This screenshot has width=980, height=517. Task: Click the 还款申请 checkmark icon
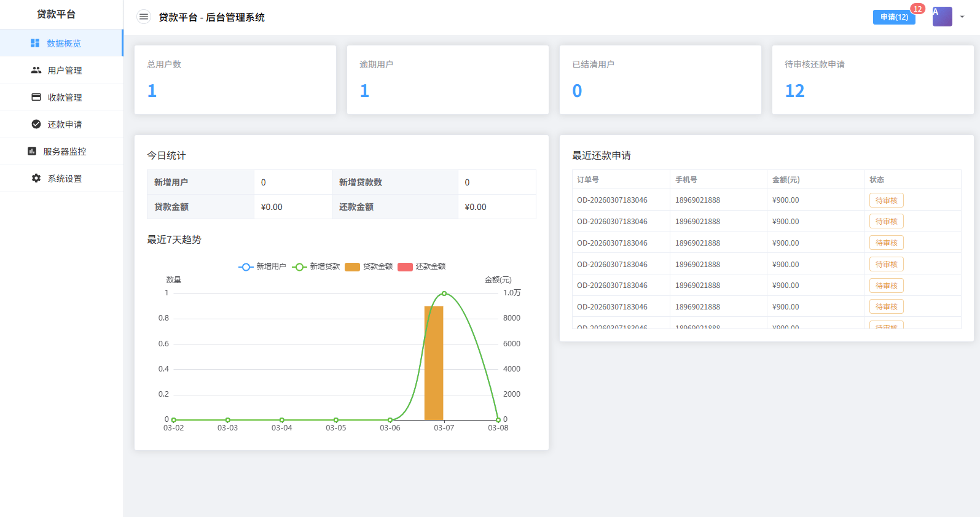click(x=36, y=124)
